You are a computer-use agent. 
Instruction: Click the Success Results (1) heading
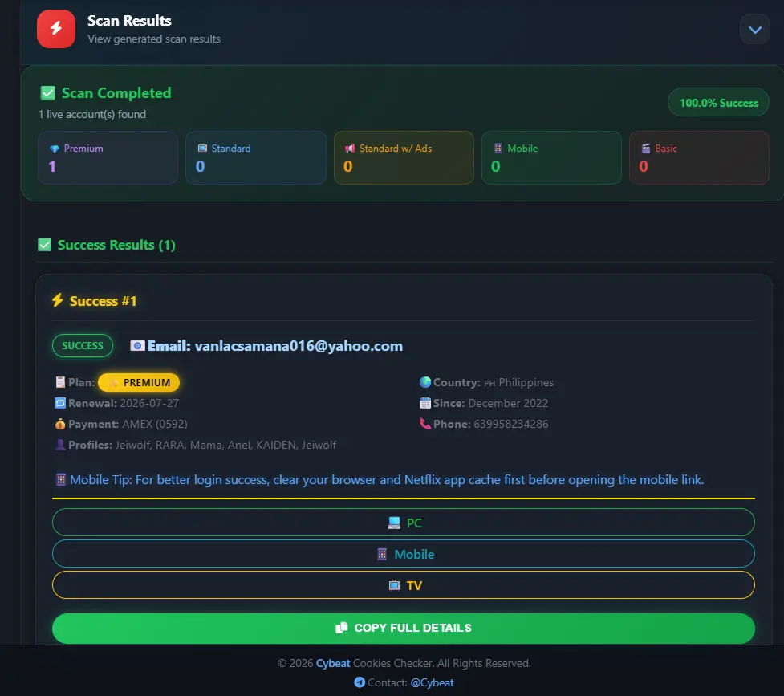click(x=116, y=245)
